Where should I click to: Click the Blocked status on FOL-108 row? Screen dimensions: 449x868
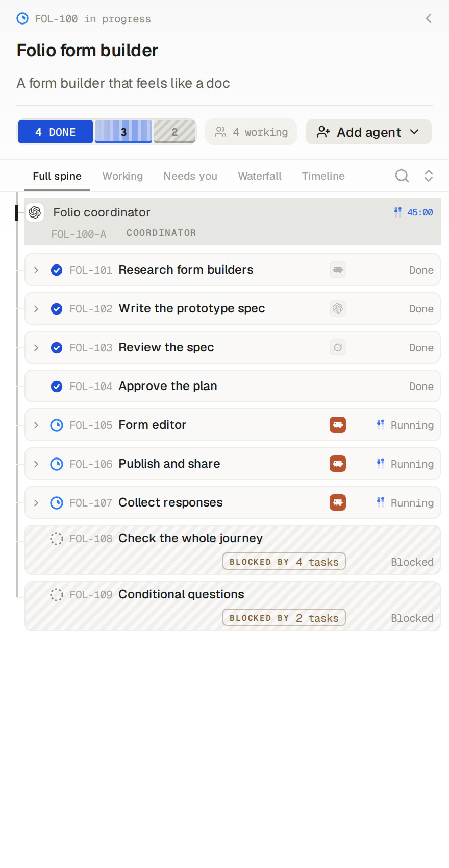pos(412,562)
